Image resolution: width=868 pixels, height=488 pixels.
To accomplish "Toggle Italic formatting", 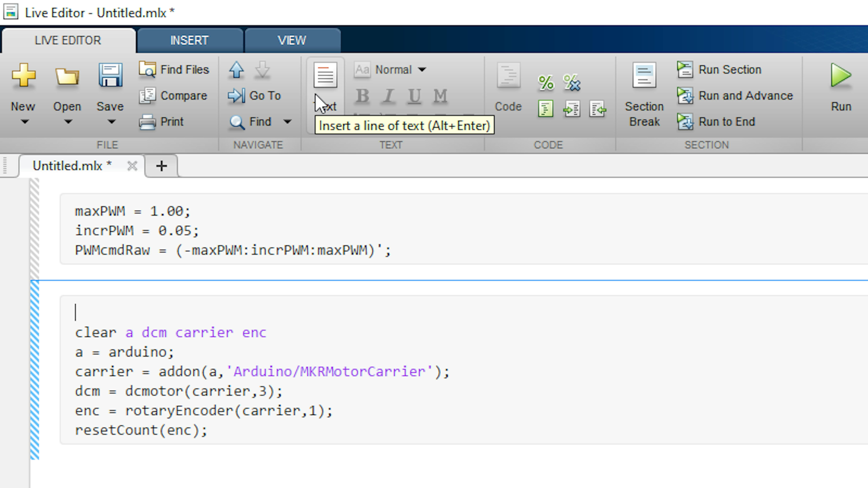I will click(389, 96).
